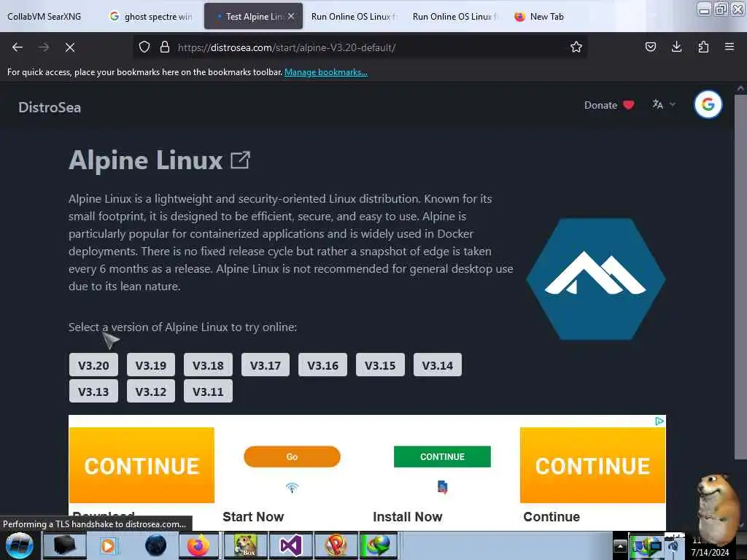Open the extensions puzzle icon

point(703,47)
